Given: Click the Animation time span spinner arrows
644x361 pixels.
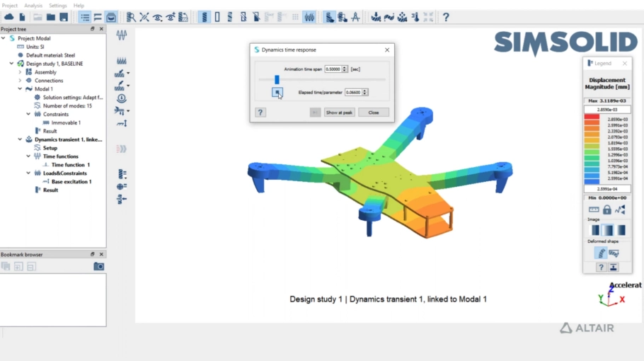Looking at the screenshot, I should click(345, 69).
